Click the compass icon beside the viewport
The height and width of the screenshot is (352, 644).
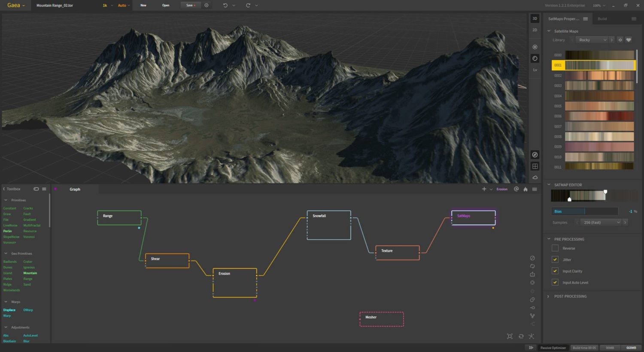pos(535,155)
